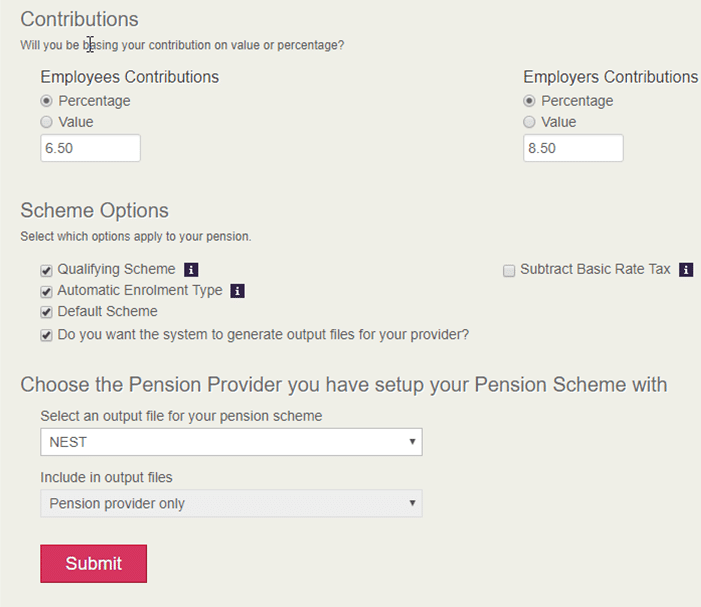This screenshot has width=701, height=607.
Task: Select Value for Employers Contributions
Action: point(529,122)
